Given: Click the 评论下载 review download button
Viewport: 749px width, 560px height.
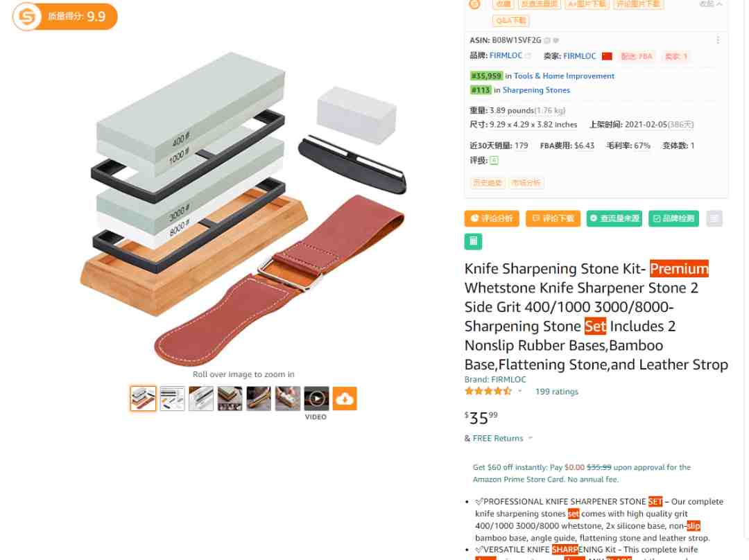Looking at the screenshot, I should 553,218.
